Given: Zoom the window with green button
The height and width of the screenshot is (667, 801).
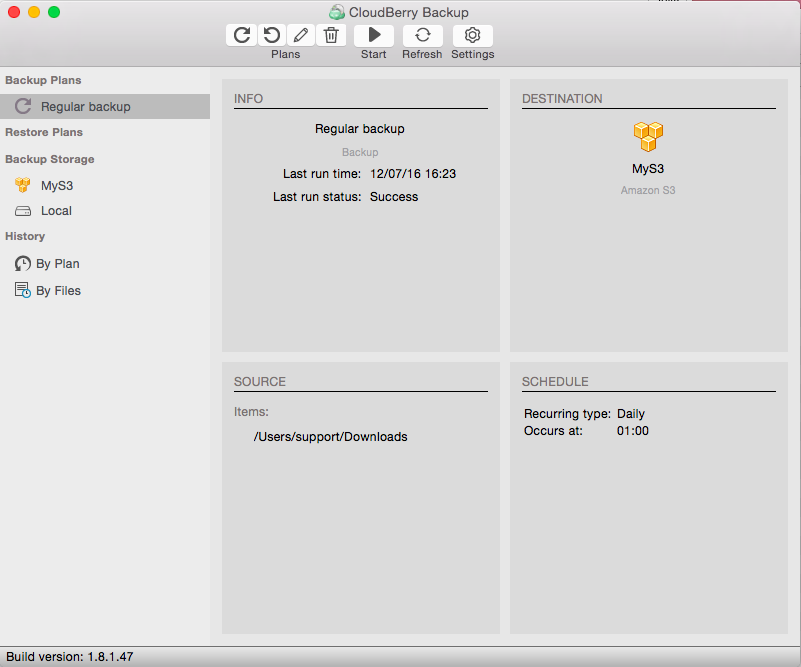Looking at the screenshot, I should click(x=54, y=12).
